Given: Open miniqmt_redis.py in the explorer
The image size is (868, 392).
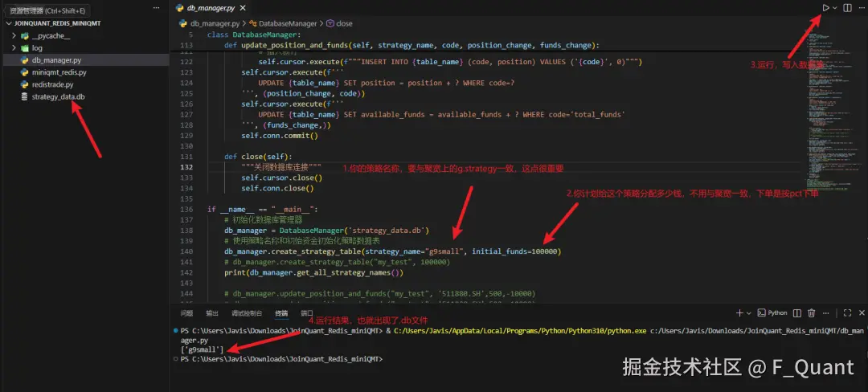Looking at the screenshot, I should coord(84,72).
